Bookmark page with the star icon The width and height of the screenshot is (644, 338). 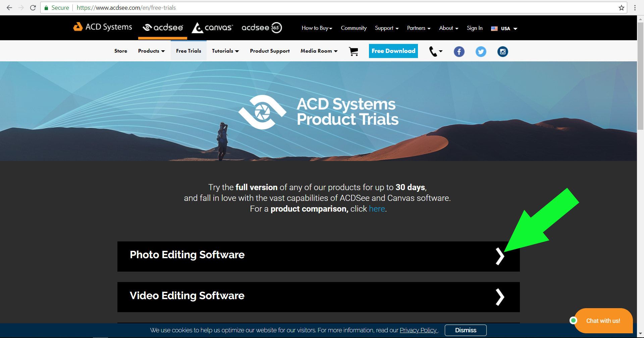click(x=622, y=8)
